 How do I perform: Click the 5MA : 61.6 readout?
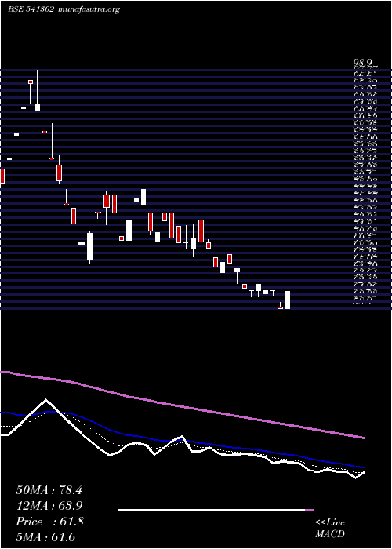[x=45, y=537]
